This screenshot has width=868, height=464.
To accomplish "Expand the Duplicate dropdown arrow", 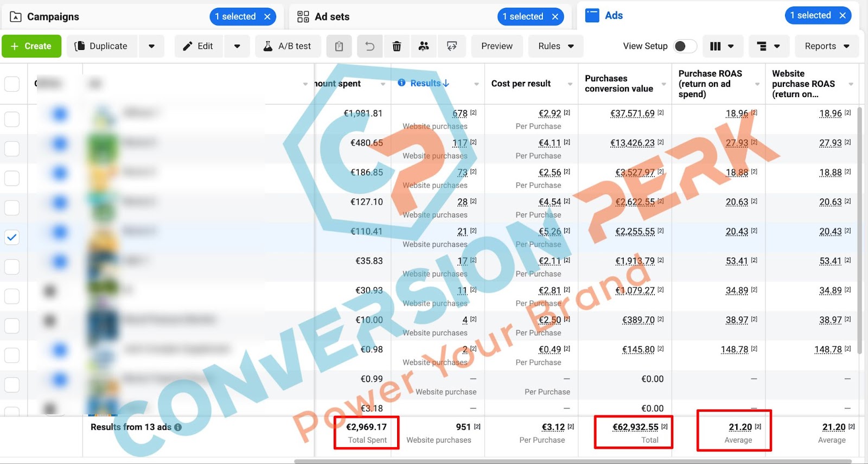I will (x=151, y=46).
